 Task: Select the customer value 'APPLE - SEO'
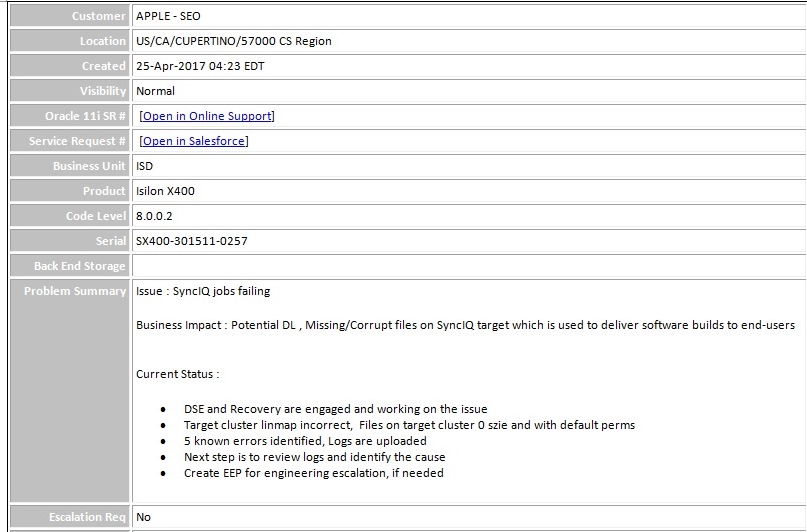[168, 16]
